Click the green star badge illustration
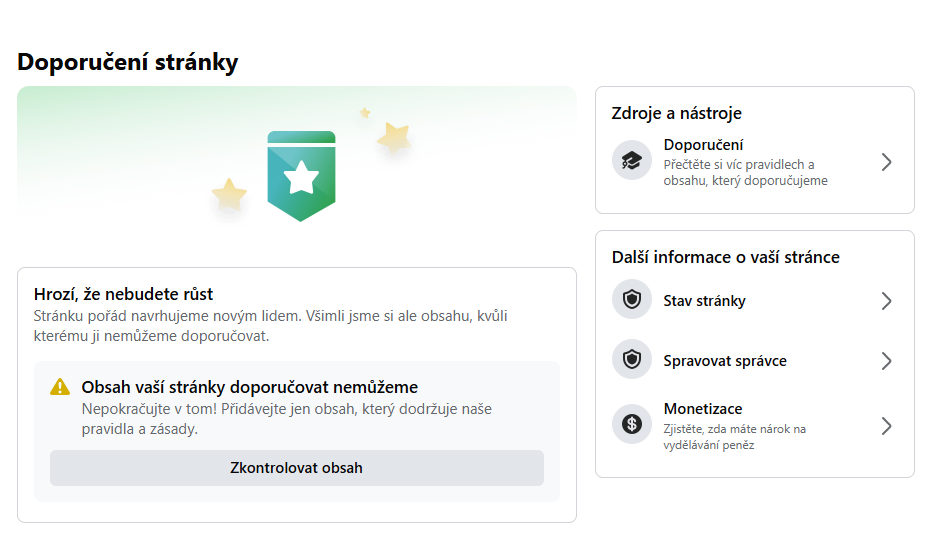The image size is (934, 539). click(301, 176)
